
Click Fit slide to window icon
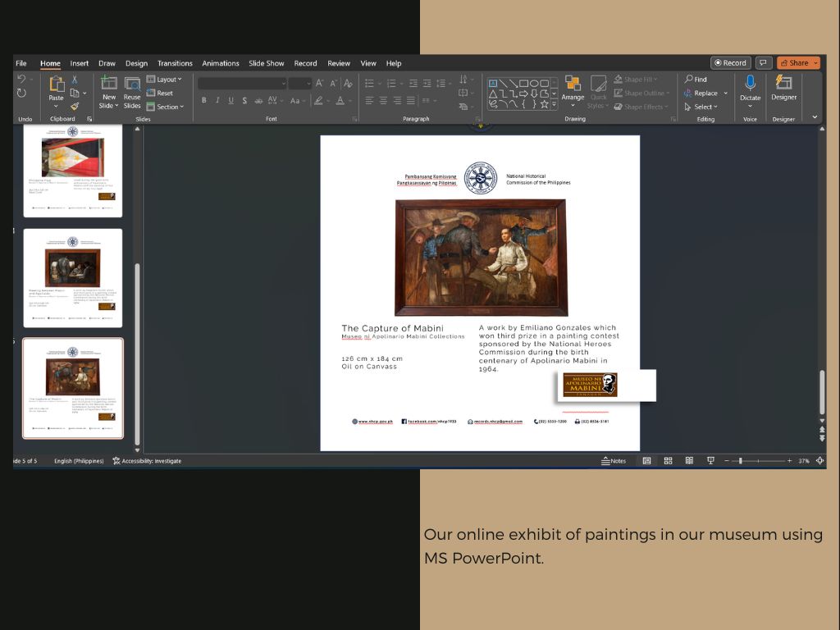819,461
